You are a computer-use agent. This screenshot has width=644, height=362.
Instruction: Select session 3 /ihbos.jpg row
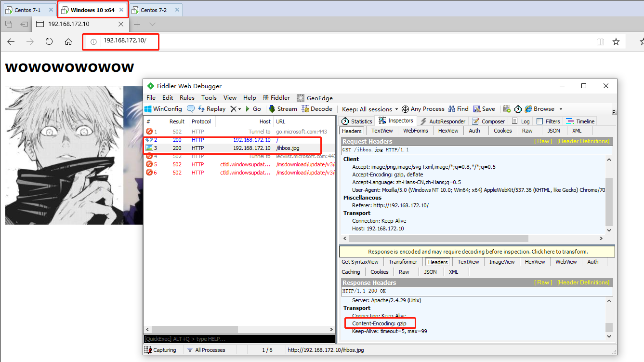coord(240,148)
